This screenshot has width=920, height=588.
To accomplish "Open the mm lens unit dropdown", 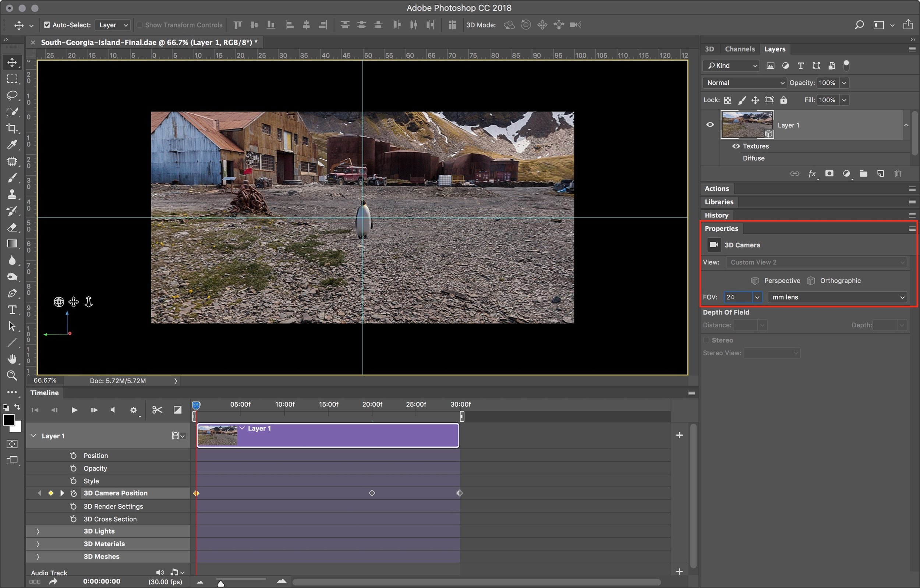I will (837, 297).
